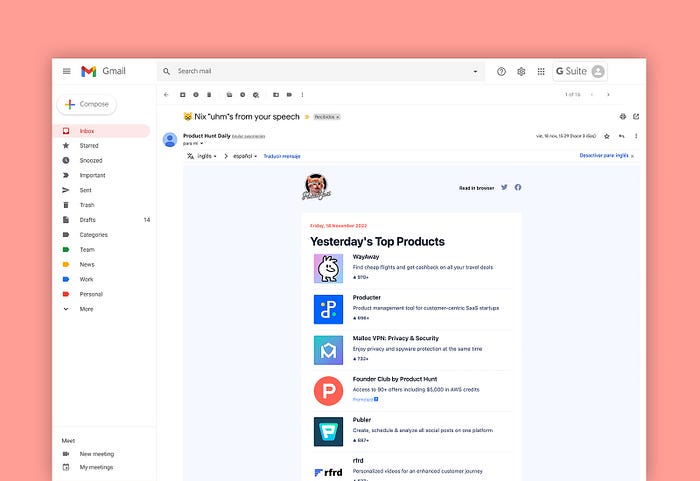Open the toolbar More options dots
Screen dimensions: 700x481
[x=302, y=95]
